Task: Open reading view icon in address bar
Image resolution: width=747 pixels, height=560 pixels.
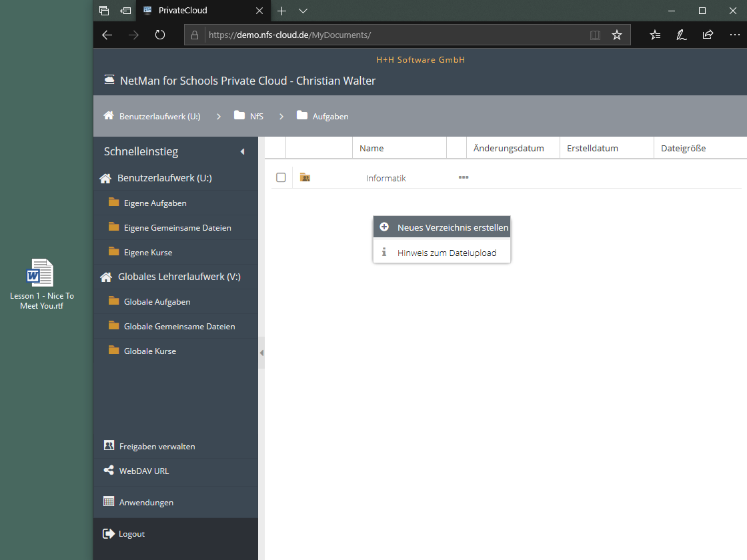Action: pos(595,35)
